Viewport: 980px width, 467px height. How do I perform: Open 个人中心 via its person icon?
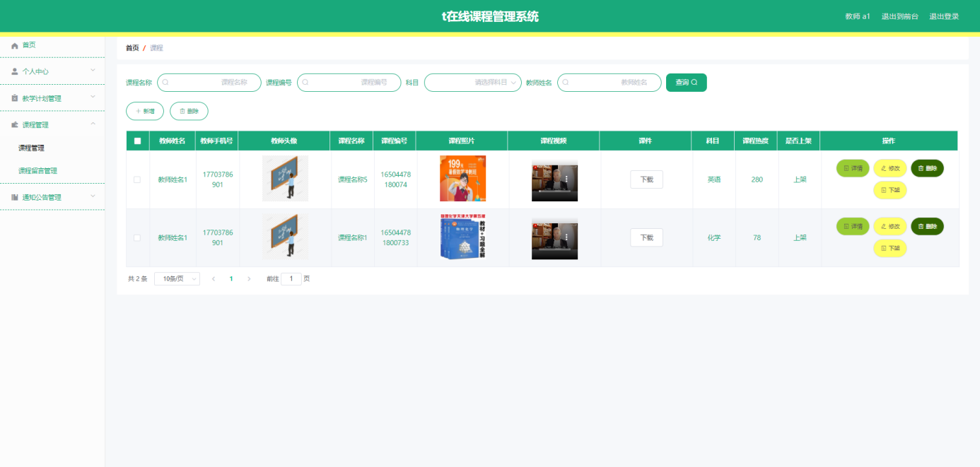coord(13,71)
